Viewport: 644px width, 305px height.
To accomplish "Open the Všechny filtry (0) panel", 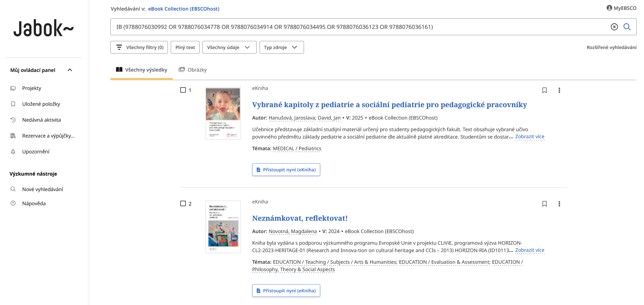I will [139, 47].
